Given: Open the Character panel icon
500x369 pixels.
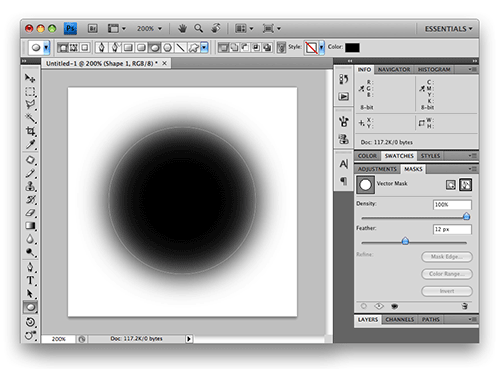Looking at the screenshot, I should (344, 164).
